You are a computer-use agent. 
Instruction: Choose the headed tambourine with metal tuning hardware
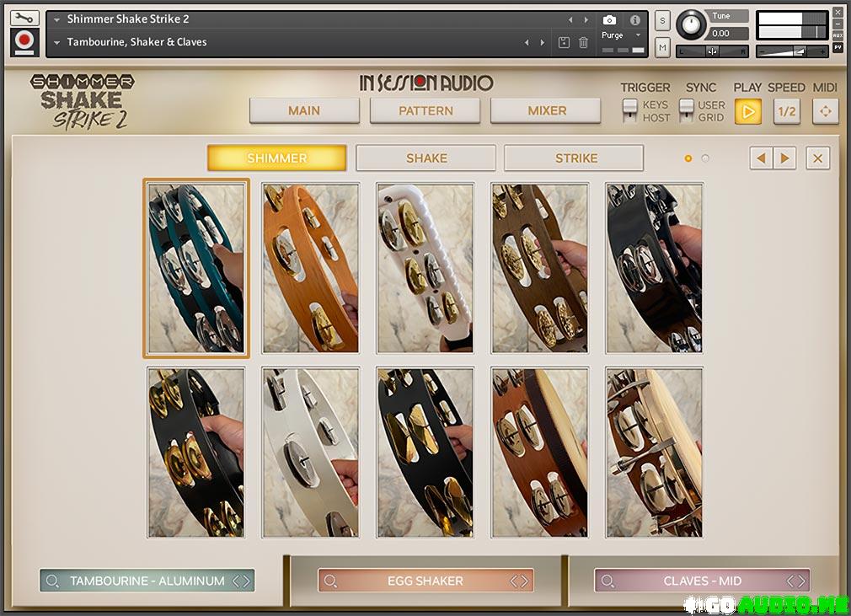(654, 453)
